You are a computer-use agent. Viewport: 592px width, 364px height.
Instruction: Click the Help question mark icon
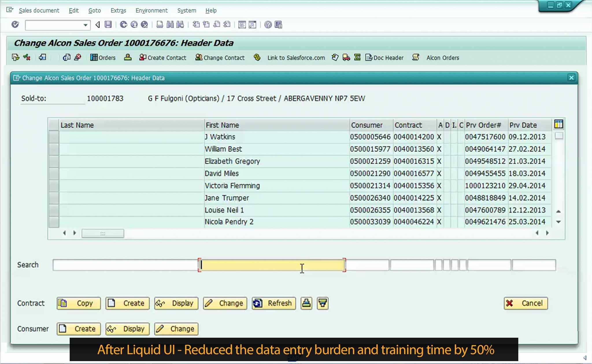pos(268,25)
